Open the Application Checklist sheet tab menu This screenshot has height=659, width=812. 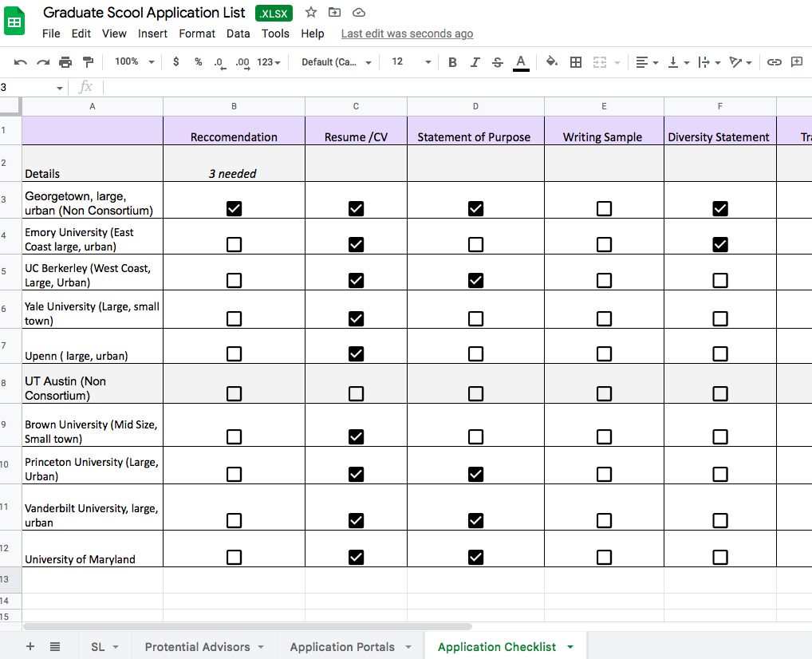[570, 646]
